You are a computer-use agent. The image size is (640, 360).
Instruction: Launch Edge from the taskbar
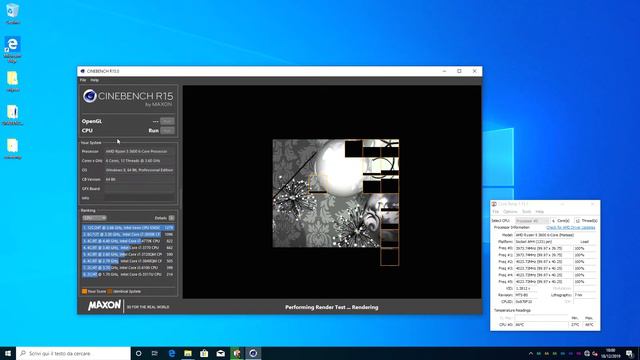coord(171,353)
